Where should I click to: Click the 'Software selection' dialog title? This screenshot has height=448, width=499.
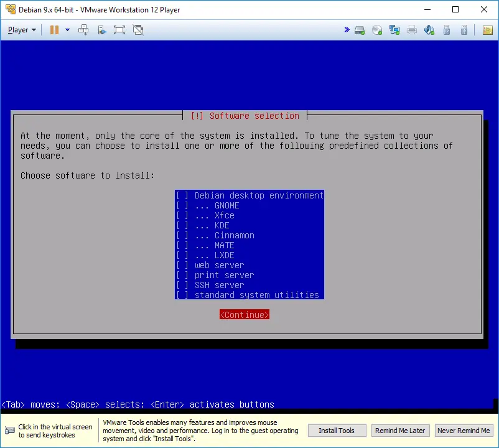click(245, 116)
